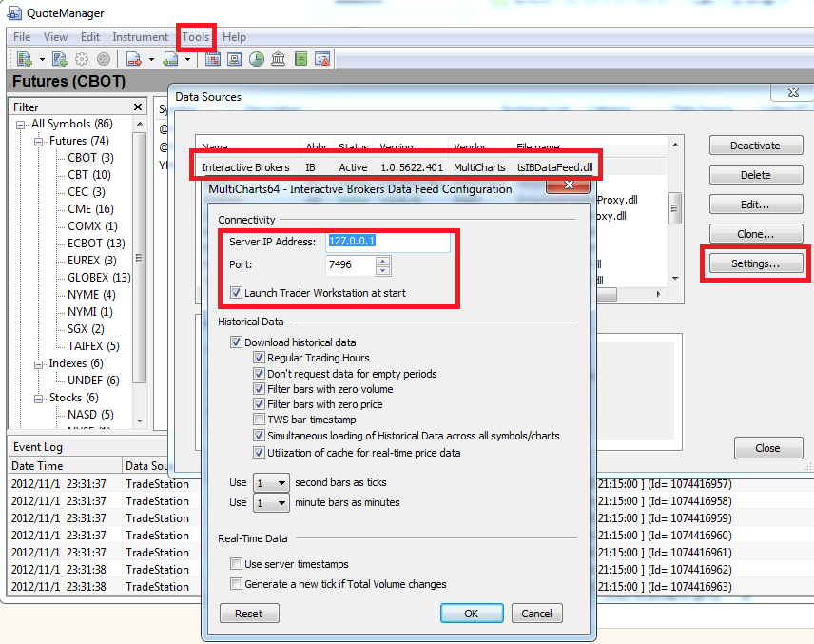The height and width of the screenshot is (644, 814).
Task: Open Settings... for the data source
Action: click(755, 263)
